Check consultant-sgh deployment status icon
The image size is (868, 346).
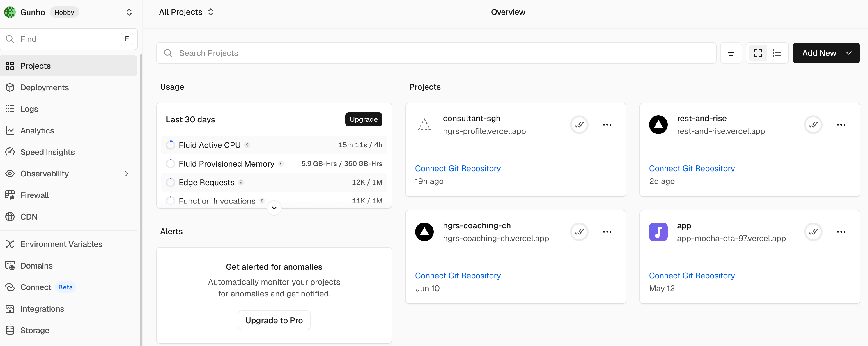pos(579,125)
